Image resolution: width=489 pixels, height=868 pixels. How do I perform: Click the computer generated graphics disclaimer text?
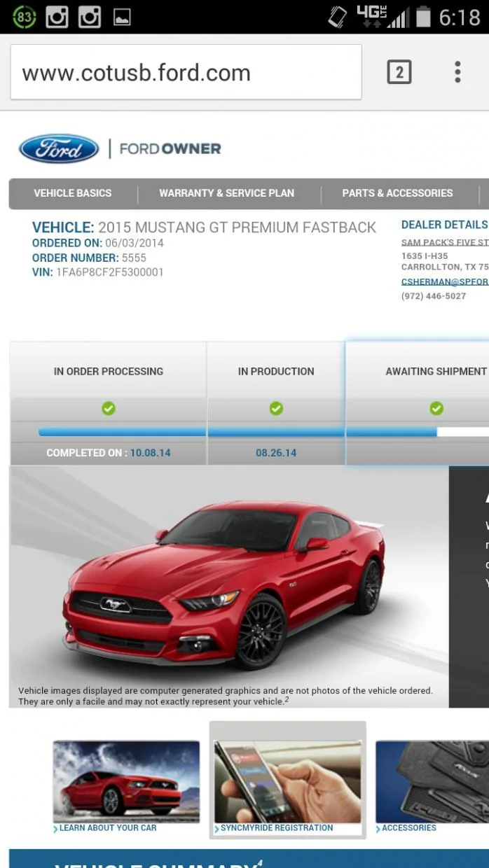pyautogui.click(x=225, y=696)
